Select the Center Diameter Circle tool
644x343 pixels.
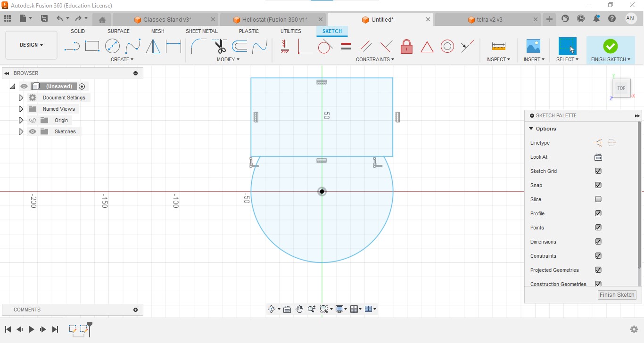112,46
